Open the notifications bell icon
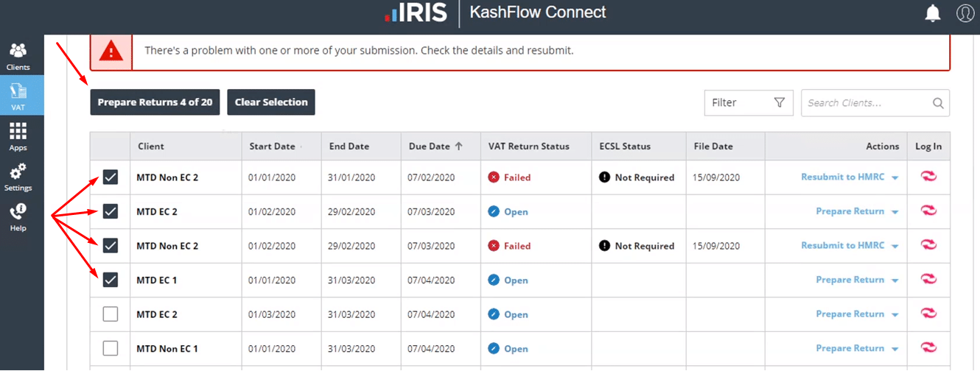Viewport: 980px width, 371px height. [x=933, y=13]
